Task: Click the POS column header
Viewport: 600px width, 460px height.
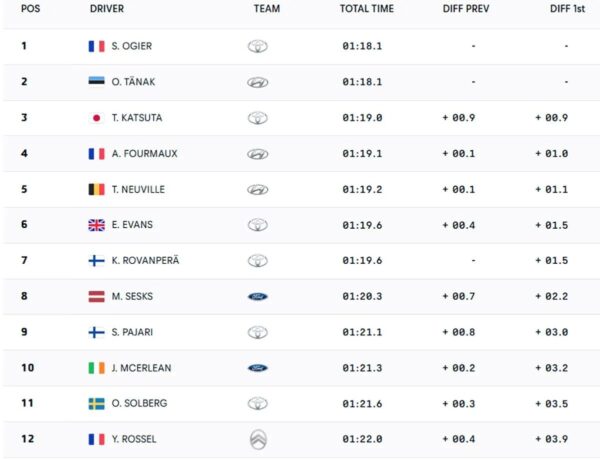Action: coord(31,9)
